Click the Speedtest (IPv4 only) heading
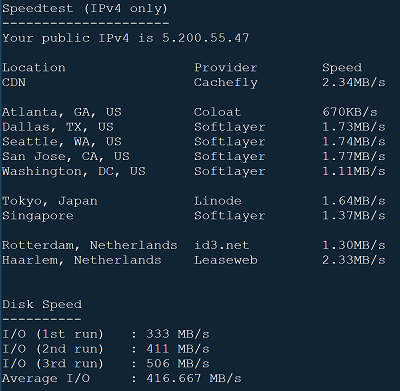The height and width of the screenshot is (391, 400). pyautogui.click(x=85, y=8)
